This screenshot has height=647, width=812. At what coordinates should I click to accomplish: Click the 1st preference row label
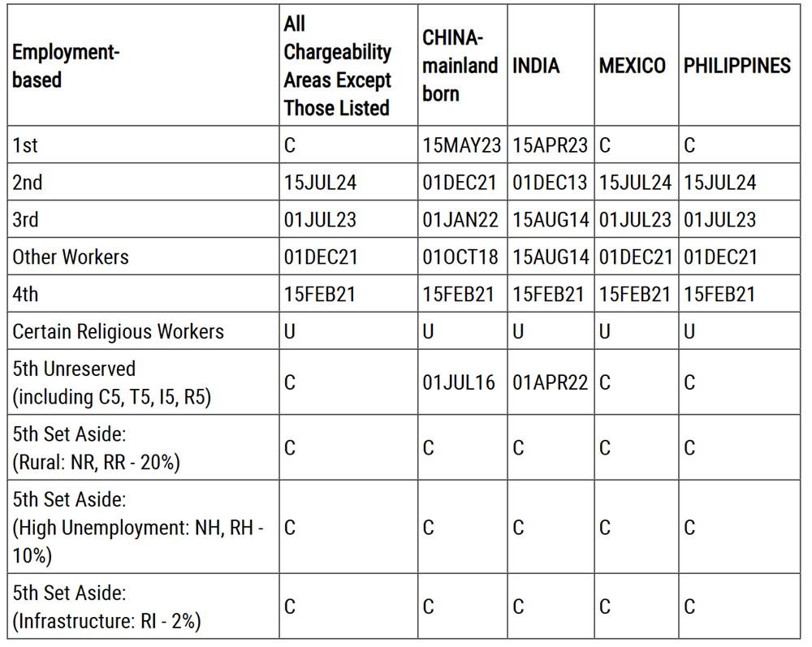pyautogui.click(x=25, y=145)
